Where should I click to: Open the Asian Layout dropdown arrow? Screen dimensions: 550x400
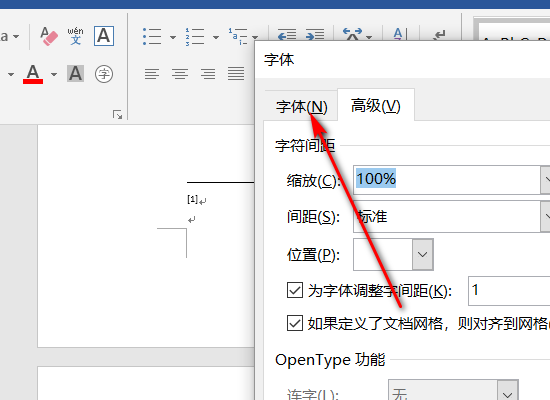[369, 37]
